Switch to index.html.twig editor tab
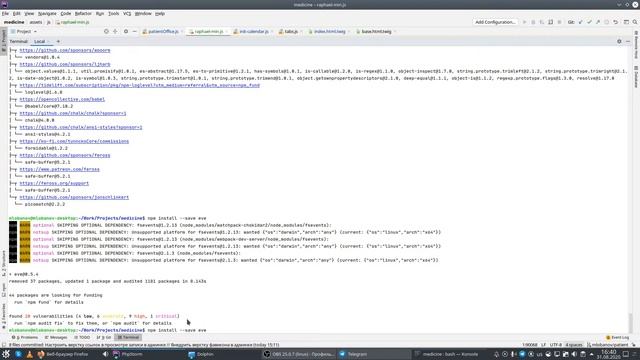The width and height of the screenshot is (640, 360). (x=329, y=31)
